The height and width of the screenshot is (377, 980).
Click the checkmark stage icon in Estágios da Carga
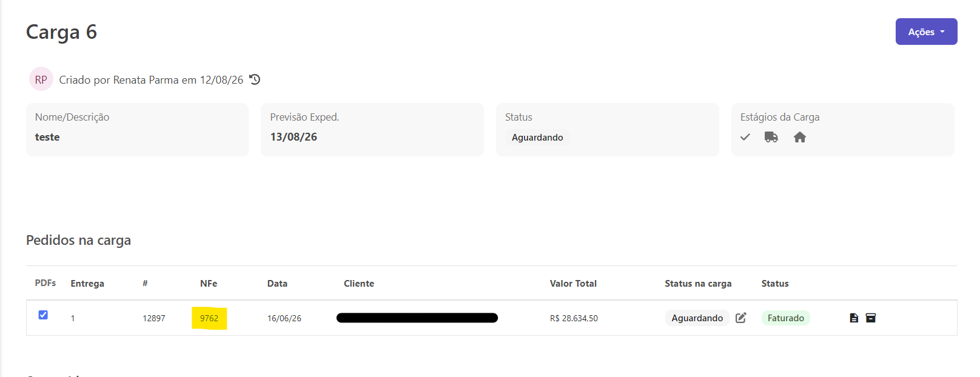tap(745, 137)
